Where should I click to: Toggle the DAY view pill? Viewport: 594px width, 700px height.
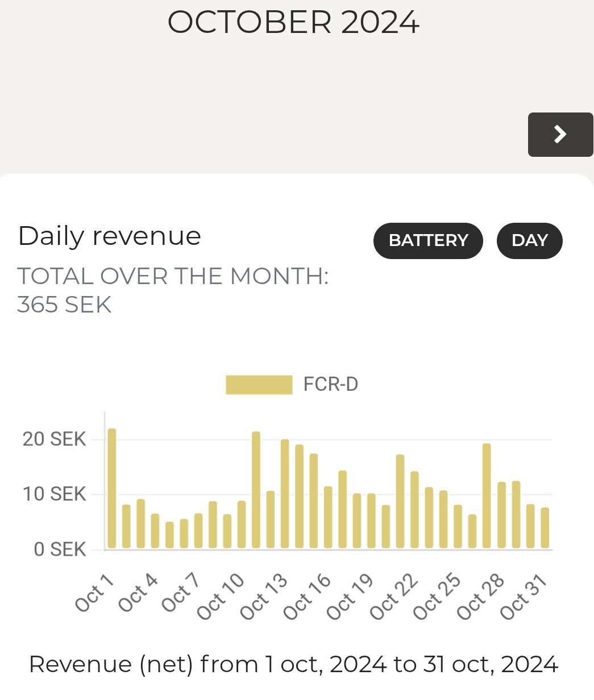[x=529, y=240]
